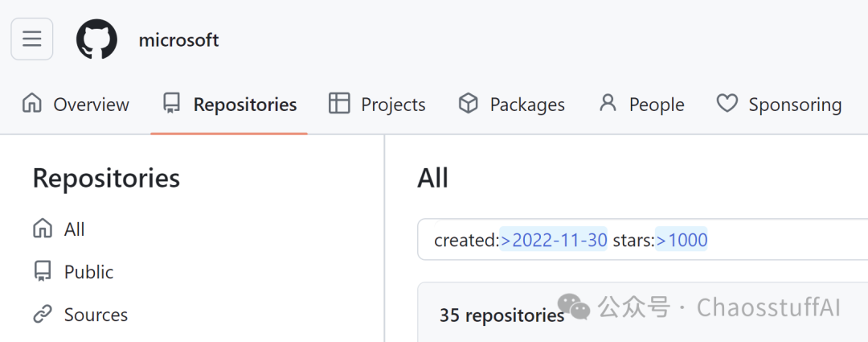View the People tab
868x342 pixels.
[642, 104]
